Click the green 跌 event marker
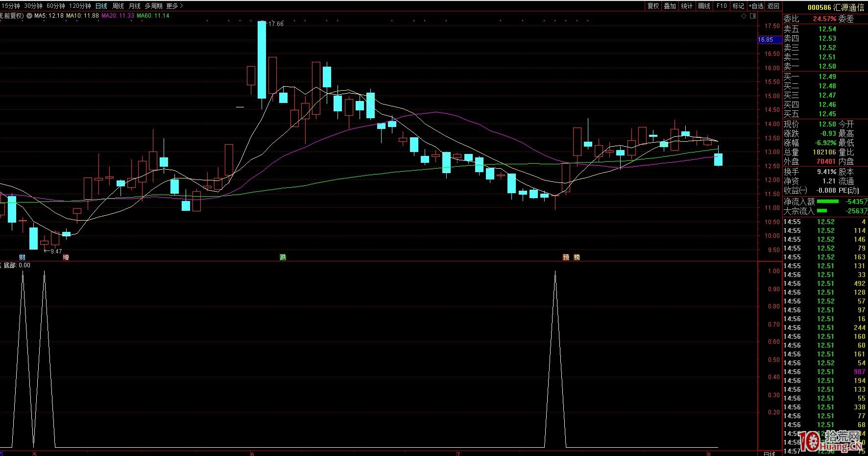The width and height of the screenshot is (868, 456). 283,257
